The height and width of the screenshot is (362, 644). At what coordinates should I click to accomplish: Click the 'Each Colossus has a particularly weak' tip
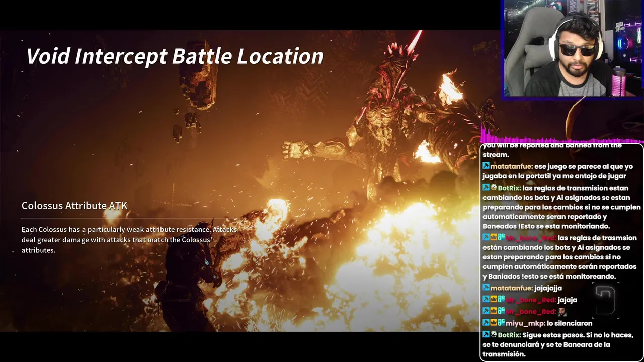tap(129, 240)
